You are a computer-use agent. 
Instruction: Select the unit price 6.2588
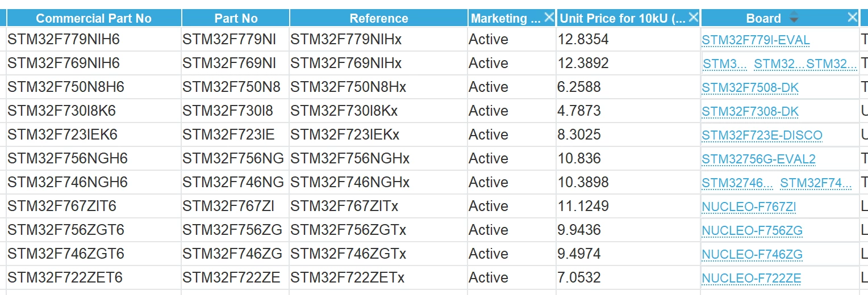point(579,87)
